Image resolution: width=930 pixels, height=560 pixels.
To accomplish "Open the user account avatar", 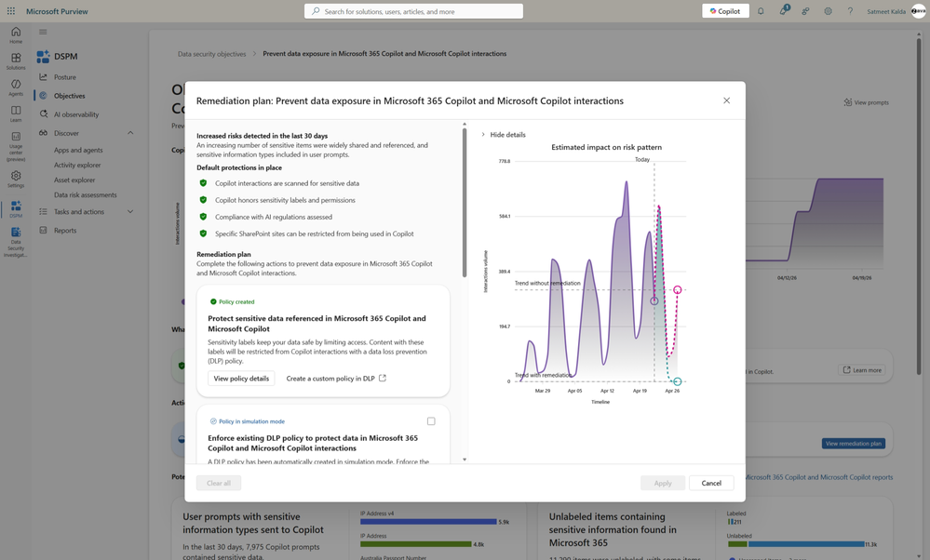I will 918,11.
